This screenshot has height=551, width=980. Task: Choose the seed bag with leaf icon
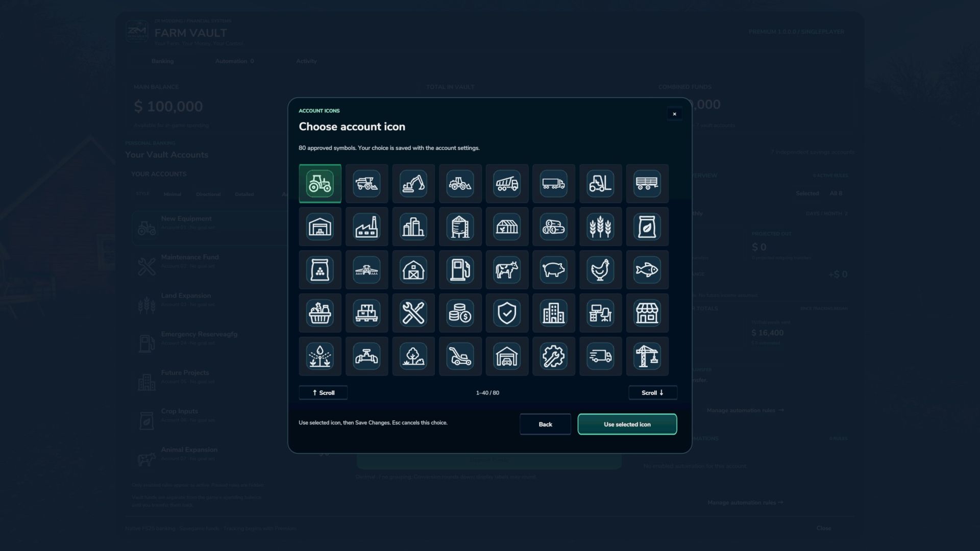[x=647, y=227]
